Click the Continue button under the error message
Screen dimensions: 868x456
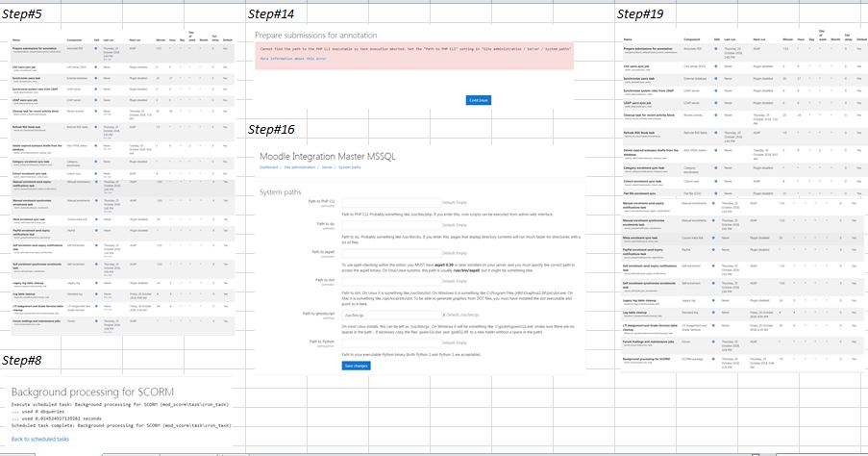pyautogui.click(x=479, y=100)
